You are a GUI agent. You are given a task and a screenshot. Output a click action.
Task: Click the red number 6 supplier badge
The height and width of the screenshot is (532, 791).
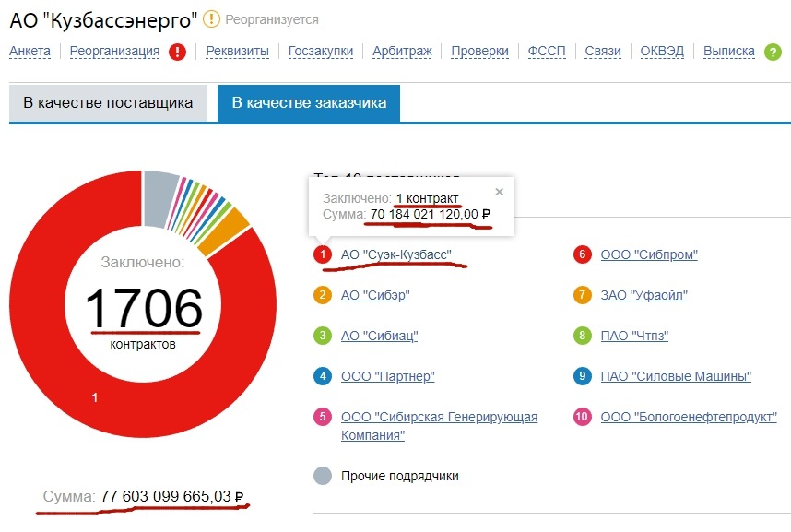(x=582, y=254)
